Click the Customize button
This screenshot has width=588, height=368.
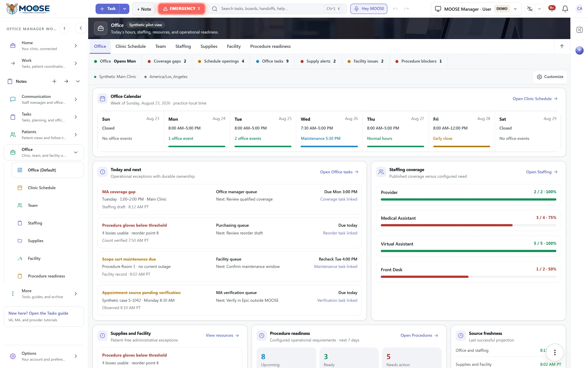tap(550, 77)
